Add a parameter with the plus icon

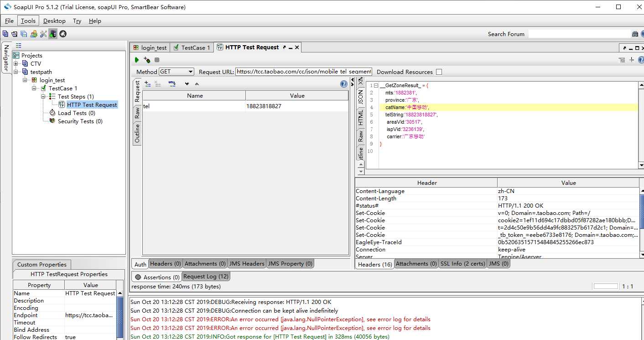coord(148,84)
